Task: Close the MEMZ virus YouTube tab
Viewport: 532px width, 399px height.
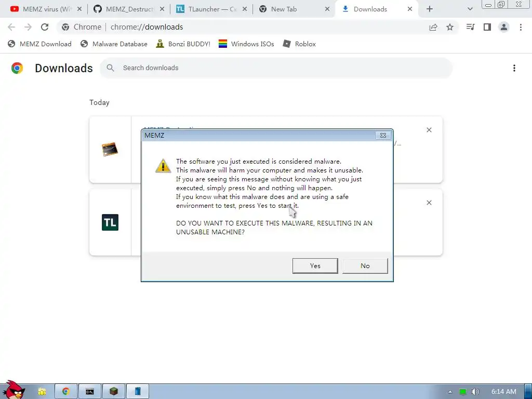Action: [x=79, y=9]
